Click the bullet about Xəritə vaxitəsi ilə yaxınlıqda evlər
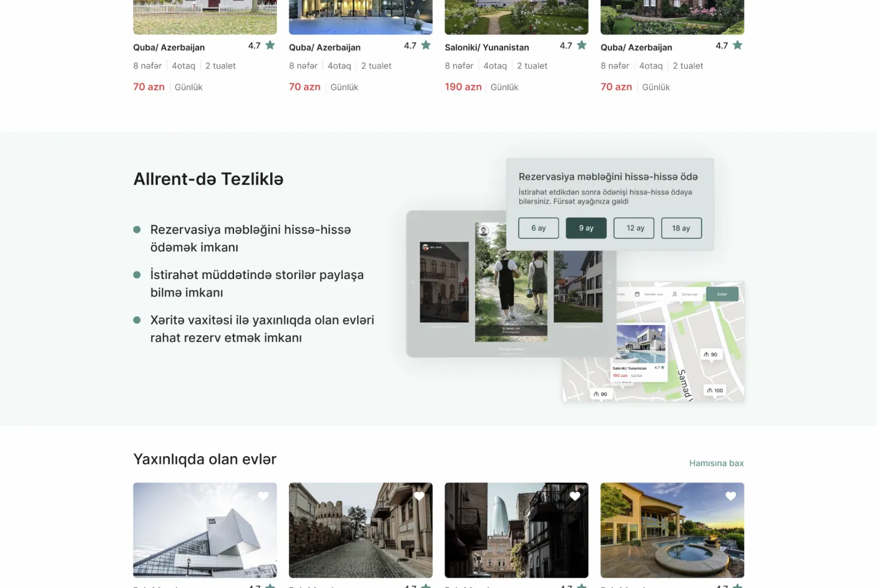The height and width of the screenshot is (588, 877). pos(262,329)
